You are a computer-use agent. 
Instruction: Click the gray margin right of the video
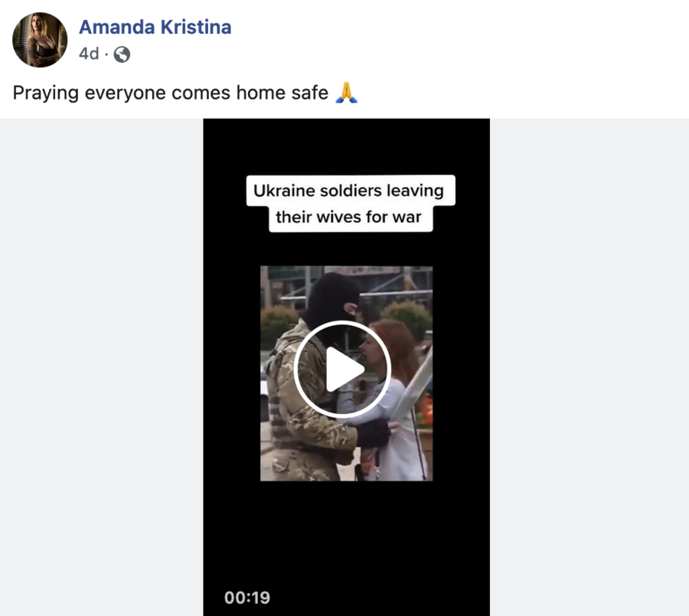(589, 367)
